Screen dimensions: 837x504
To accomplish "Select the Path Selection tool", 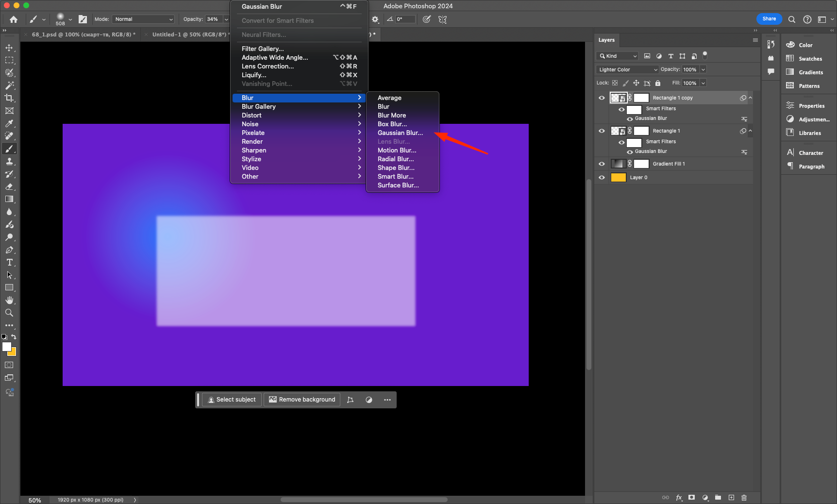I will (9, 275).
